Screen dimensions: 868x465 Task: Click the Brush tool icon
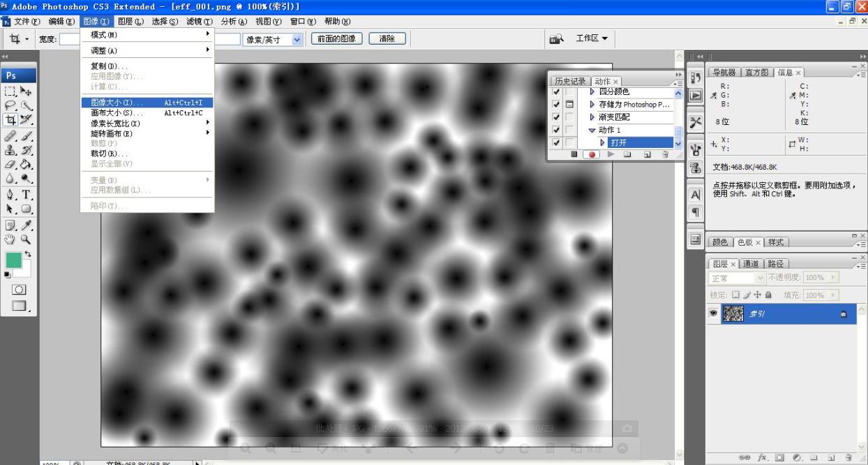pos(26,136)
